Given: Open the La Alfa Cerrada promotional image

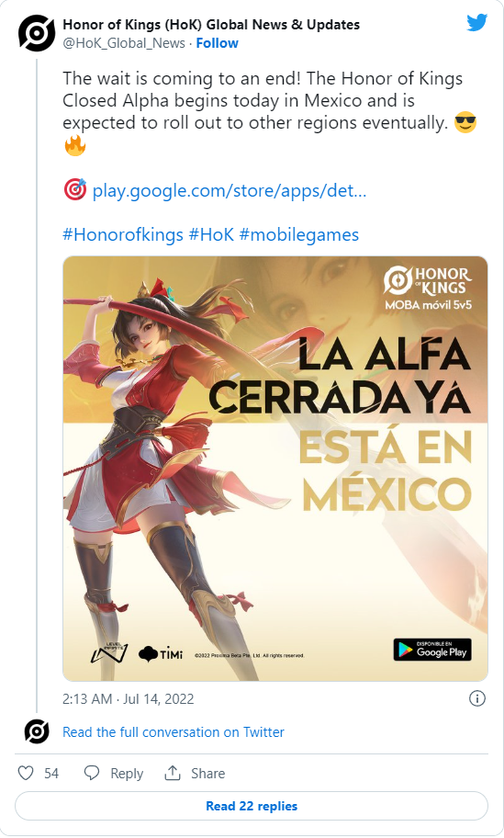Looking at the screenshot, I should [x=275, y=469].
